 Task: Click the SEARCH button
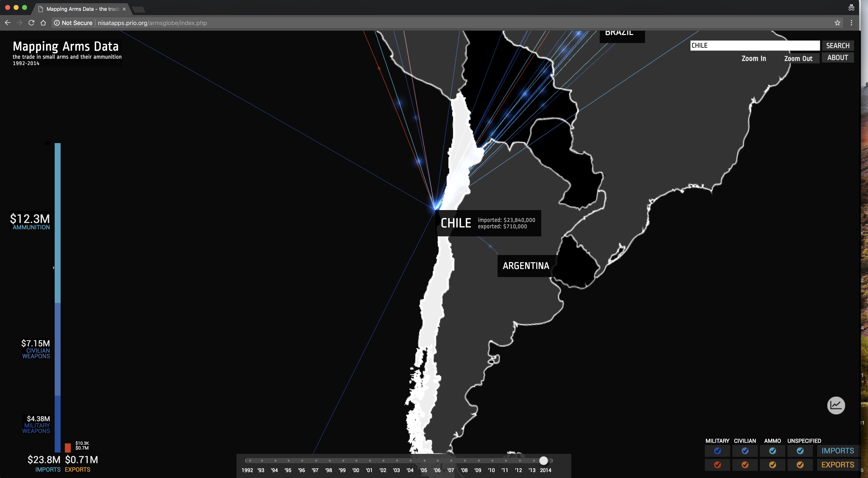click(837, 45)
